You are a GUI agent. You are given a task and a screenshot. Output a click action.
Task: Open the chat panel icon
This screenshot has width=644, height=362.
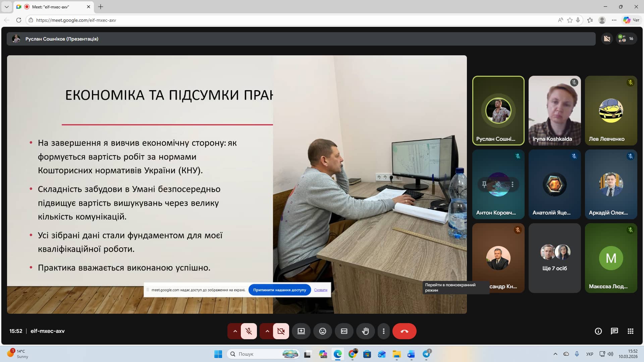click(614, 331)
